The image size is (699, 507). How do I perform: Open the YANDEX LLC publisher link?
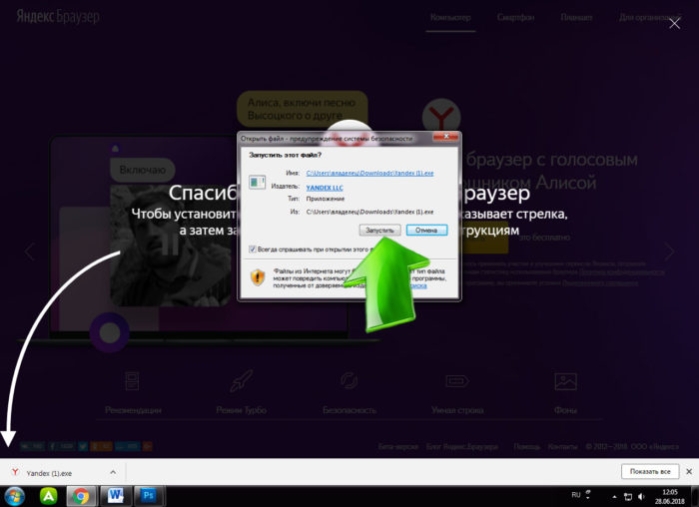(325, 188)
